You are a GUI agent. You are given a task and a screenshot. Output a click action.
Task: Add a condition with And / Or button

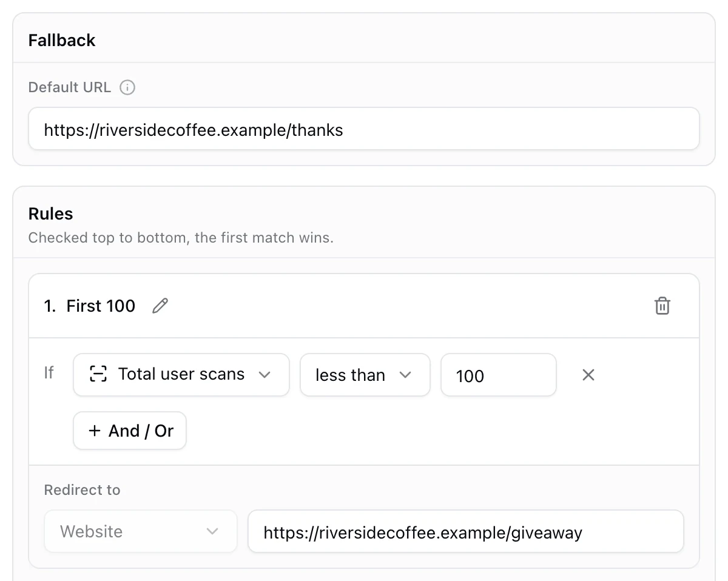tap(130, 431)
